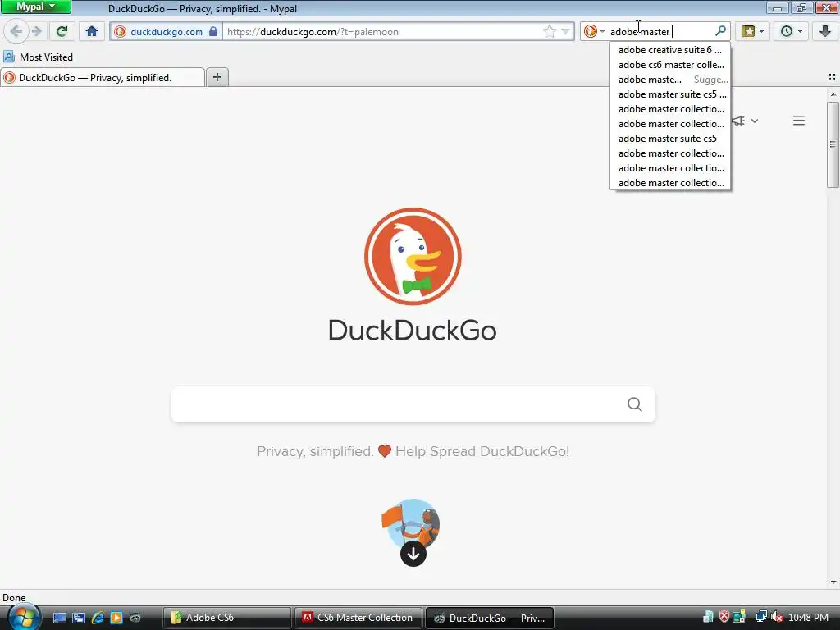Open the History clock toolbar dropdown
The image size is (840, 630).
point(792,31)
